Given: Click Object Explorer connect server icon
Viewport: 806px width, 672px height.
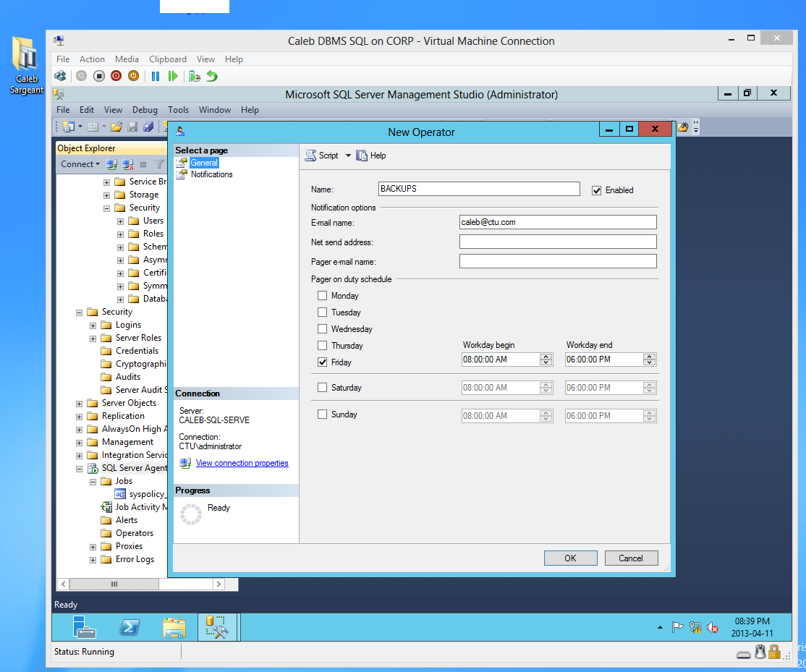Looking at the screenshot, I should [x=111, y=164].
